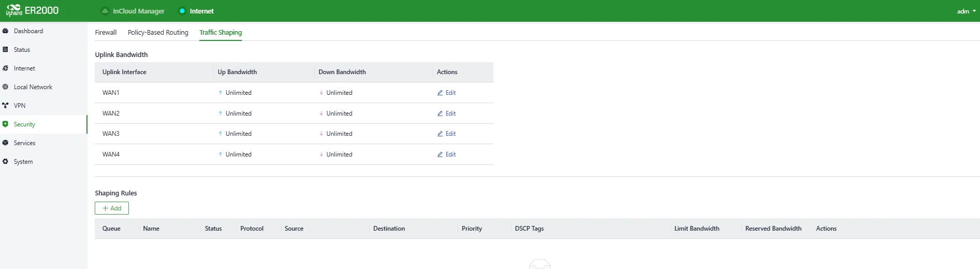
Task: Click the WAN3 edit pencil icon
Action: click(x=440, y=134)
